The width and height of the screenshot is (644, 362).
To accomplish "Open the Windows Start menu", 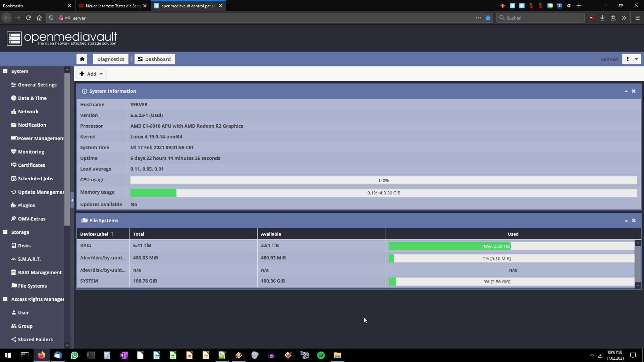I will (x=8, y=355).
